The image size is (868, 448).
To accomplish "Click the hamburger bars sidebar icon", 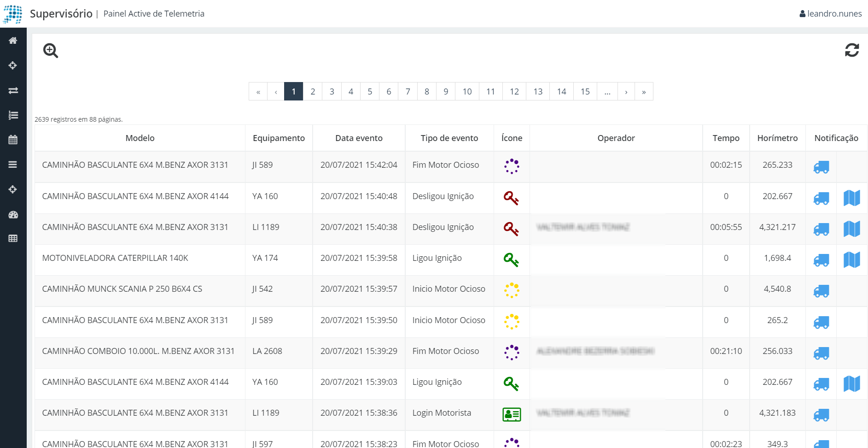I will pos(13,165).
